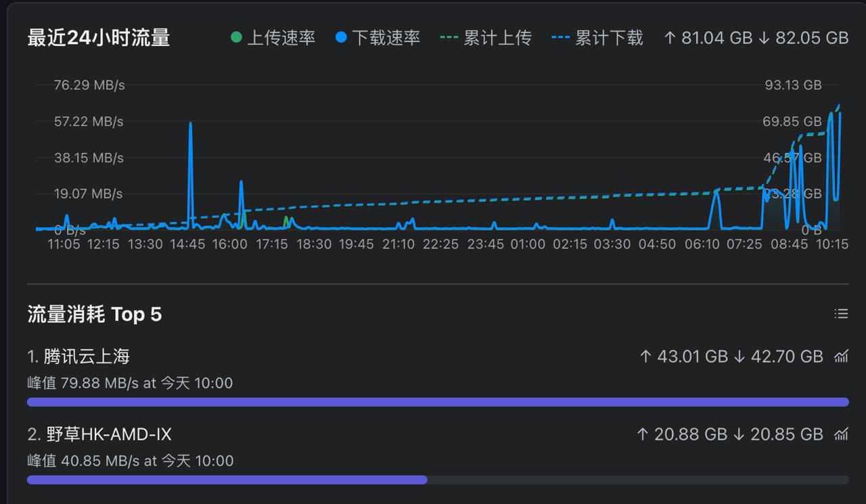Toggle the 累计下载 dashed legend entry
Screen dimensions: 866x504
click(x=597, y=38)
